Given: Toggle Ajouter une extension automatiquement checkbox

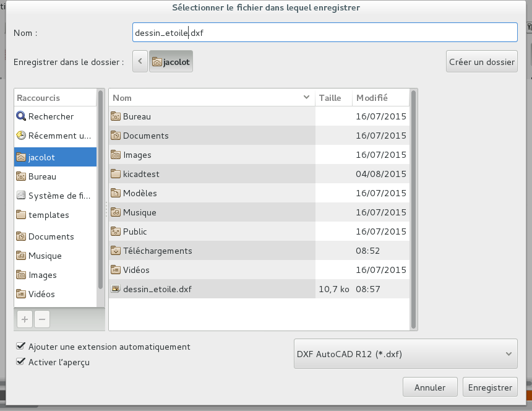Looking at the screenshot, I should 22,347.
